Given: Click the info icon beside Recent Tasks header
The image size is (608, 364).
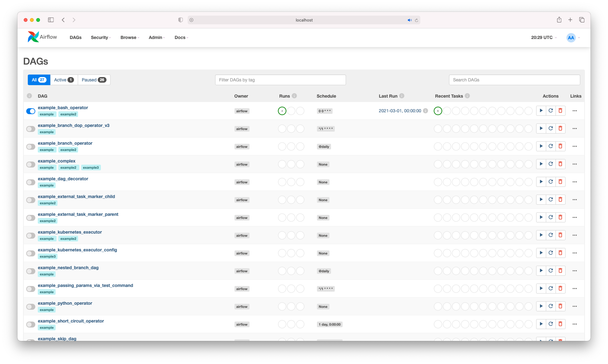Looking at the screenshot, I should click(x=467, y=96).
